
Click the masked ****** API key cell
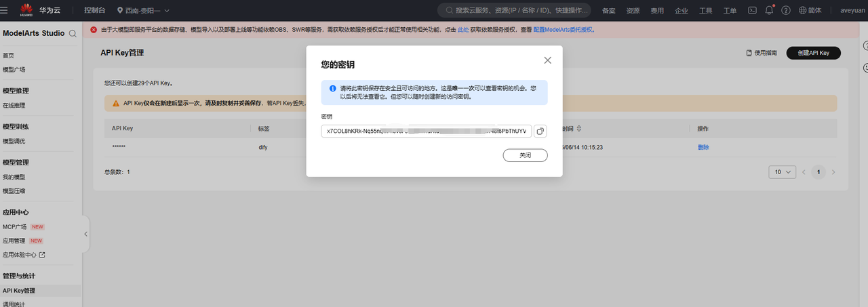click(119, 147)
